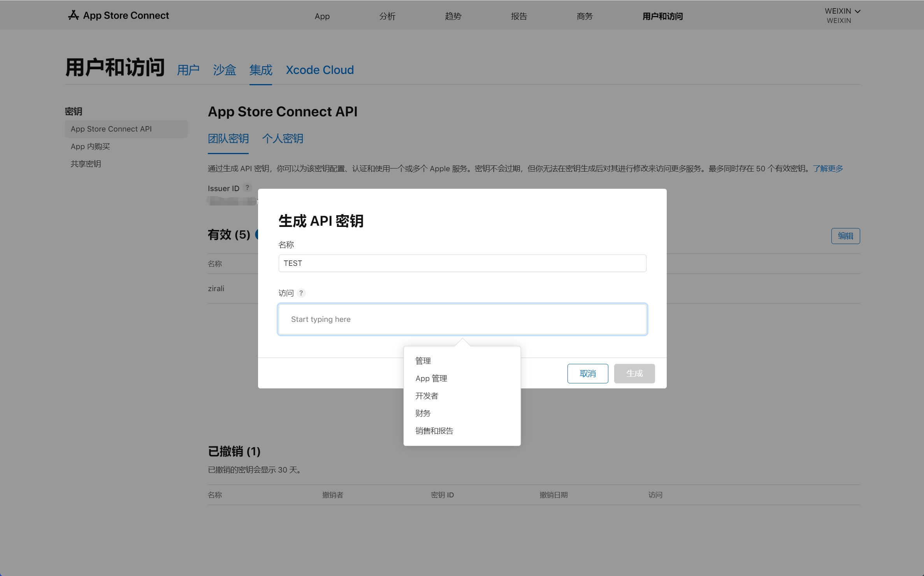The height and width of the screenshot is (576, 924).
Task: Click the 名称 column header under 已撤销
Action: pos(215,495)
